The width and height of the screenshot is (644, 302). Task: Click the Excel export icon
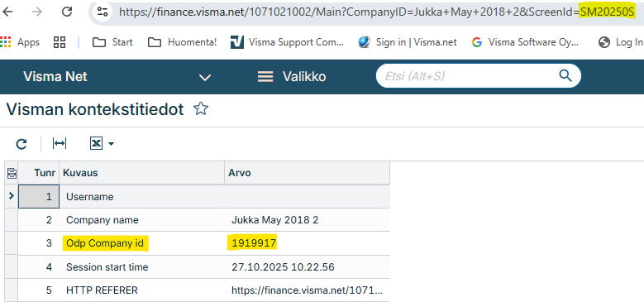[x=96, y=143]
